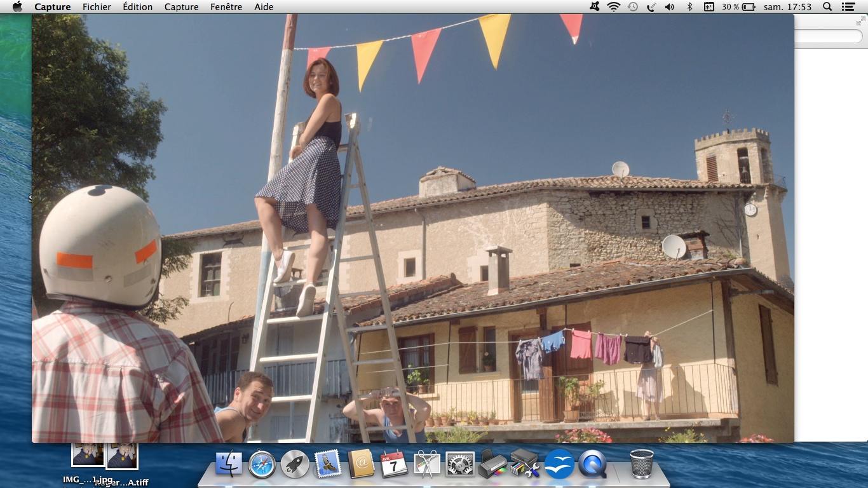Open the Calendar app in dock
Image resolution: width=868 pixels, height=488 pixels.
pyautogui.click(x=394, y=464)
